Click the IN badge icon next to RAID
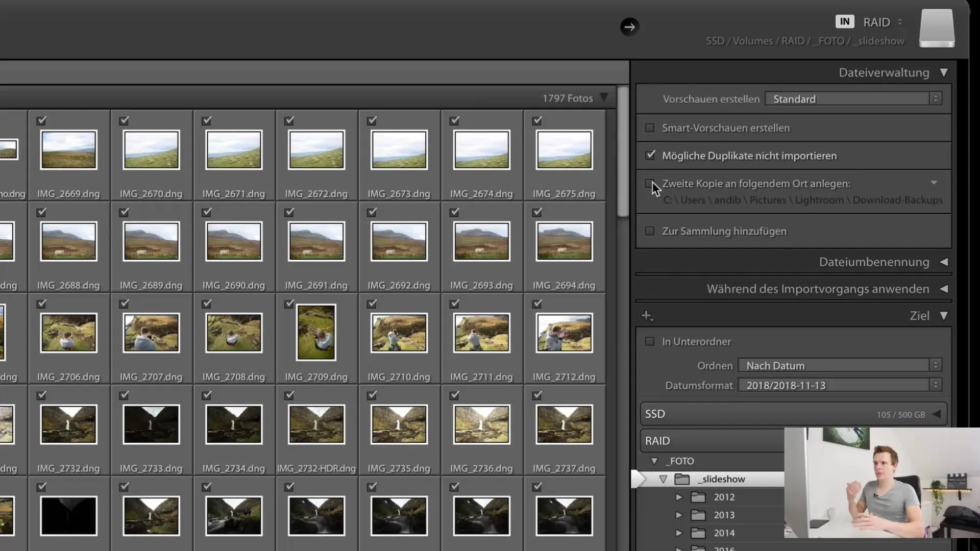The height and width of the screenshot is (551, 980). click(845, 21)
